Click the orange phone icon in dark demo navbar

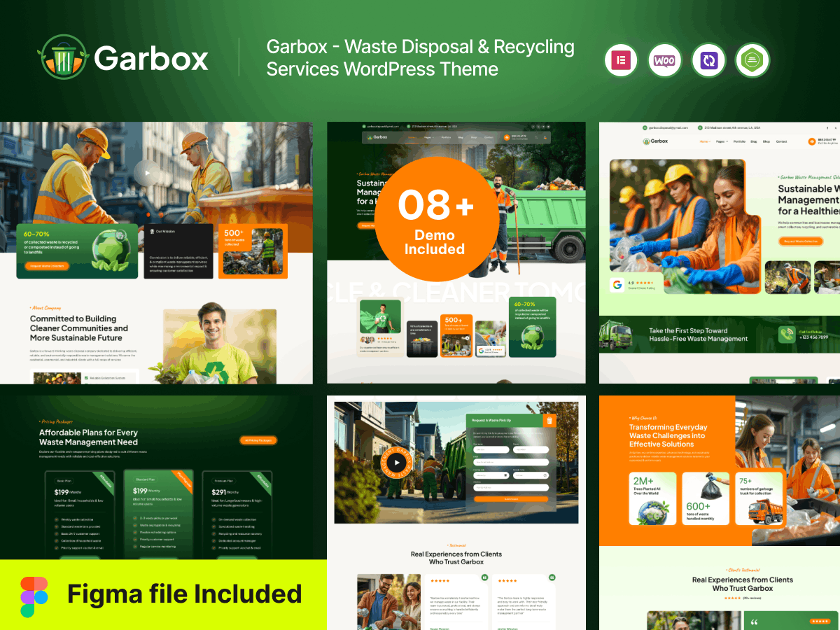pos(507,137)
